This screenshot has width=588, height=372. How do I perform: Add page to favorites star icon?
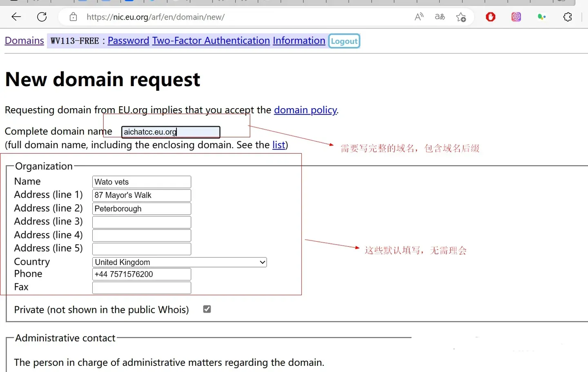(x=461, y=17)
